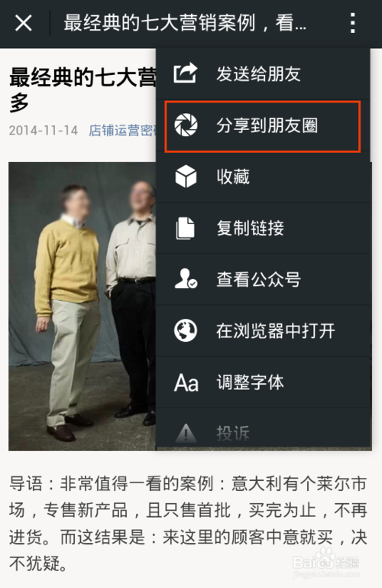Viewport: 382px width, 588px height.
Task: Choose 复制链接 from the menu
Action: [264, 228]
